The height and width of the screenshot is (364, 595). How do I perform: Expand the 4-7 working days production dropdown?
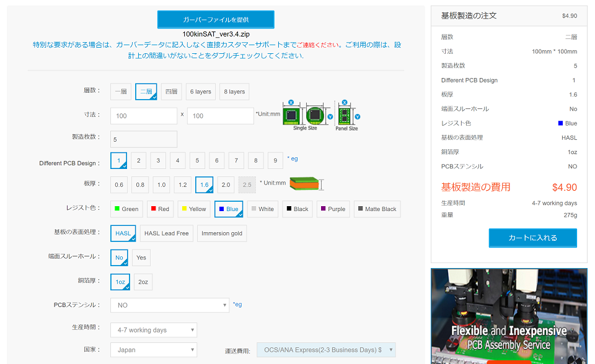click(153, 330)
